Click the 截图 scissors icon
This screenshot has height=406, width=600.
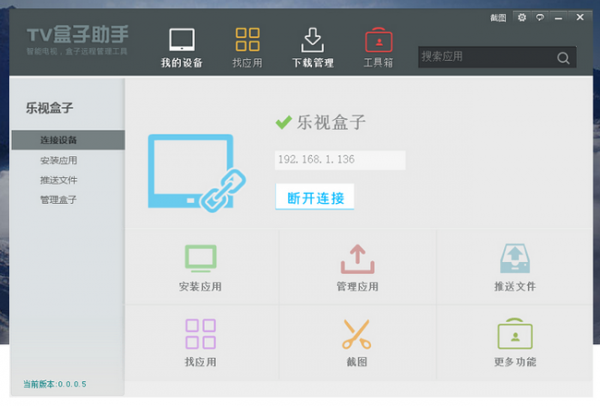[357, 333]
